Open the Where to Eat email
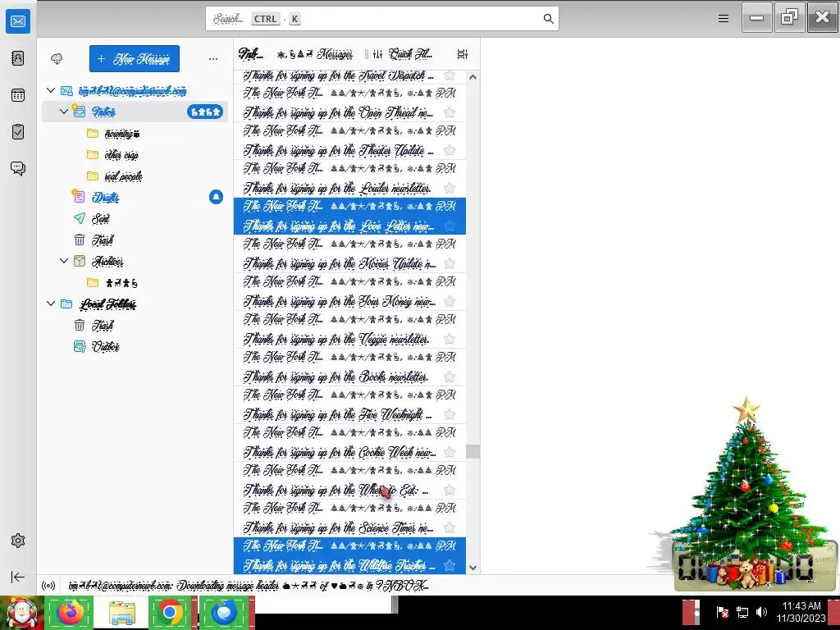840x630 pixels. tap(349, 480)
